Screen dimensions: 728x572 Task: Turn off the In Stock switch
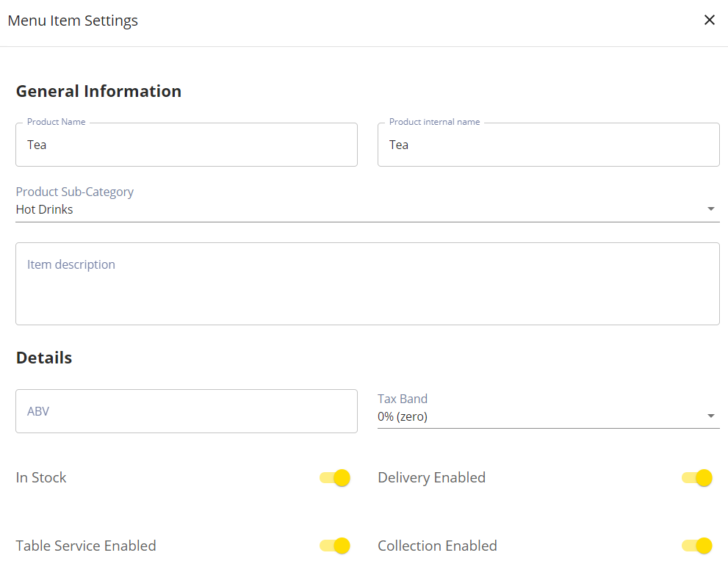[x=335, y=478]
